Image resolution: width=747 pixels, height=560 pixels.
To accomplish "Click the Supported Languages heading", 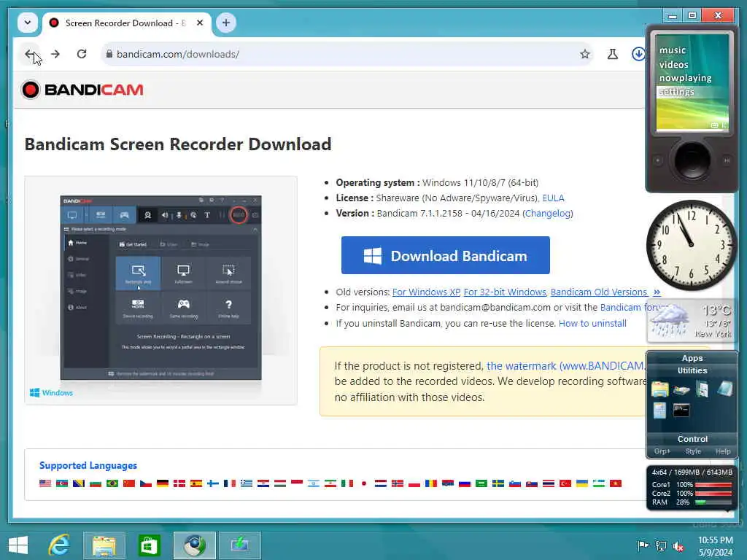I will [88, 465].
